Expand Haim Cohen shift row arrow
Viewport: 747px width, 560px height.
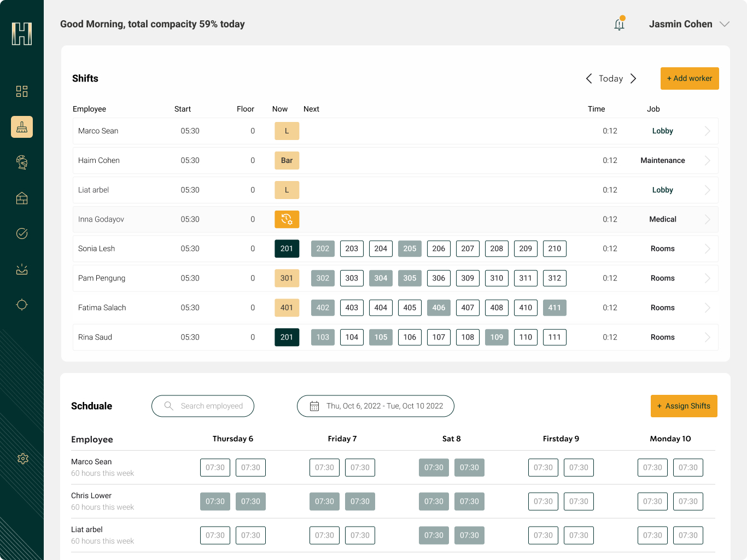pyautogui.click(x=707, y=160)
